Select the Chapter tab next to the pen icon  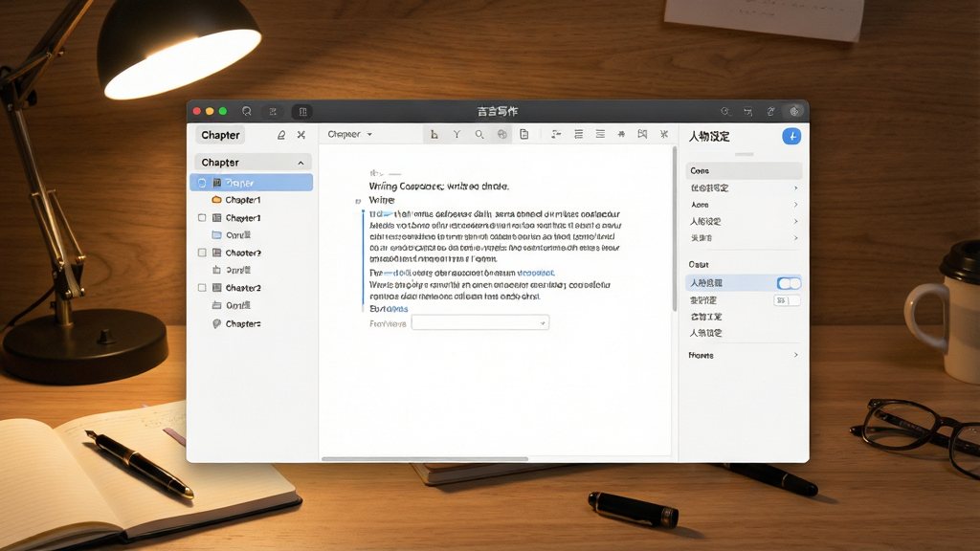[221, 135]
